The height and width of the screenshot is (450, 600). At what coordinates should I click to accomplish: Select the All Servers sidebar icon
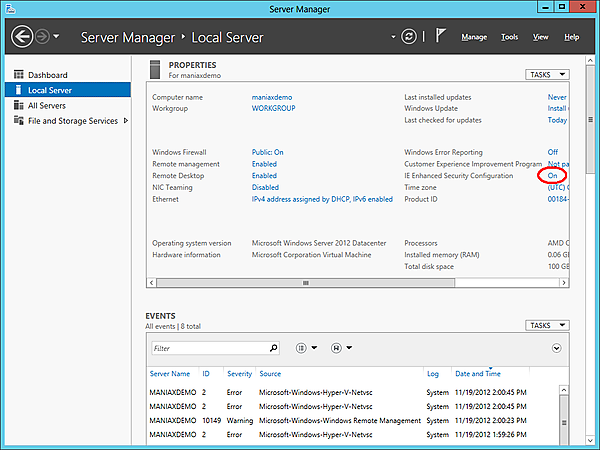[19, 105]
